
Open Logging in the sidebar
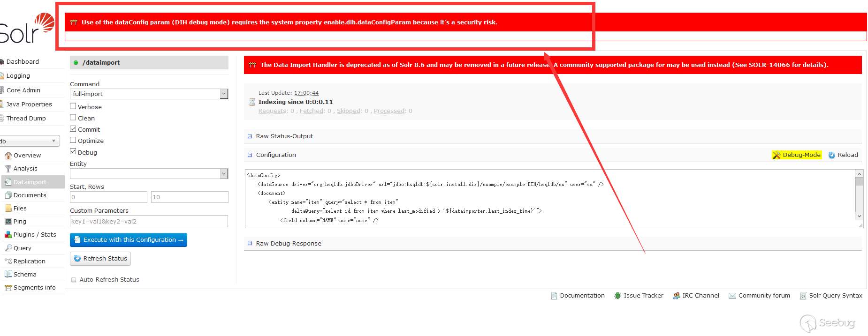[18, 76]
